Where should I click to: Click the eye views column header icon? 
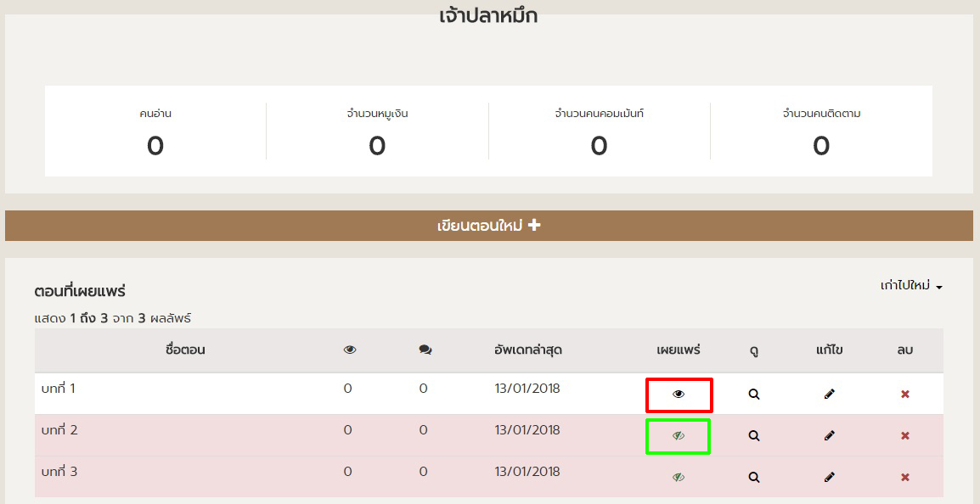[x=349, y=350]
